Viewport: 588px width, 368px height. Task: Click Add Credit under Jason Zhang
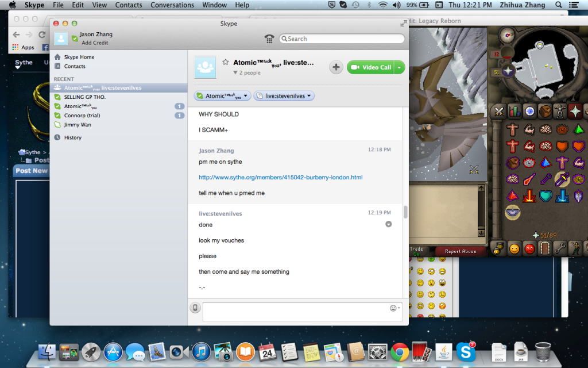click(95, 43)
